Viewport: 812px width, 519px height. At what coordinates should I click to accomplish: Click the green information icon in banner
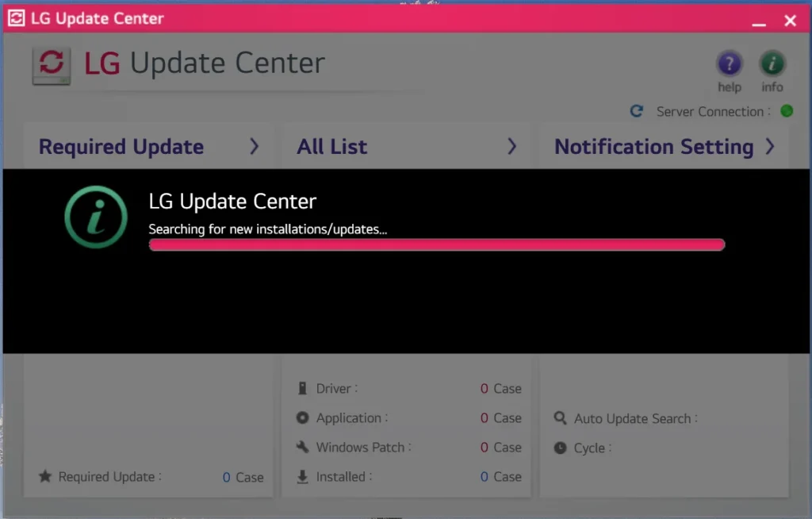point(95,217)
